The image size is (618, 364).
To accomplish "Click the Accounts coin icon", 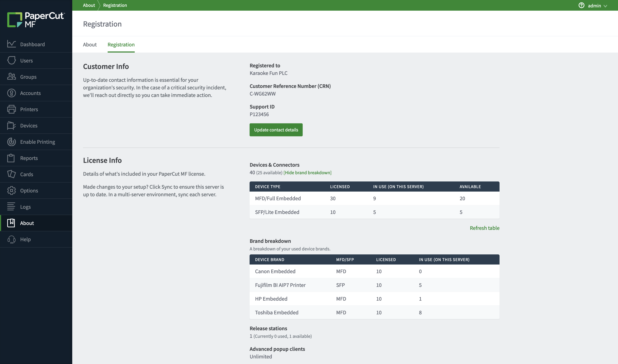I will click(11, 93).
